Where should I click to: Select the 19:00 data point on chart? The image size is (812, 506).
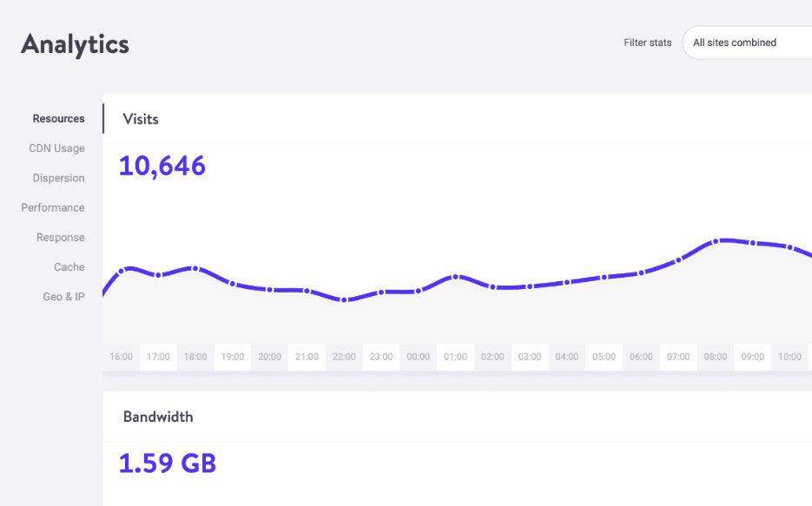[x=233, y=284]
